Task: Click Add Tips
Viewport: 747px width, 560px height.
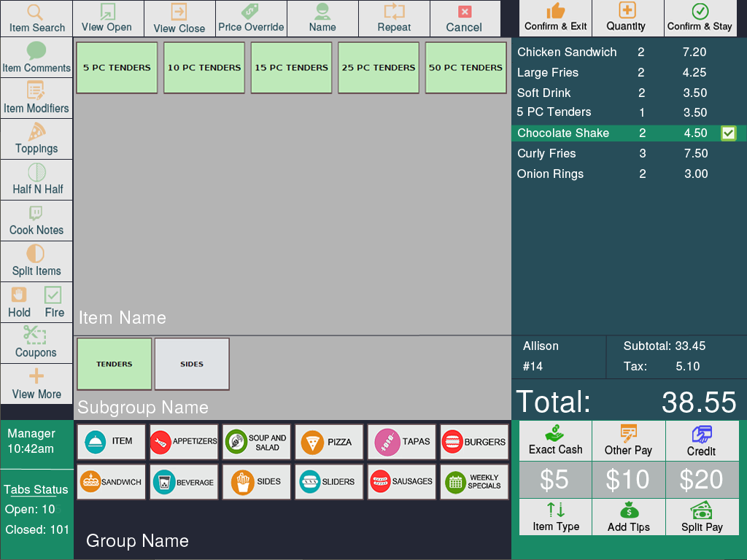Action: pos(628,517)
